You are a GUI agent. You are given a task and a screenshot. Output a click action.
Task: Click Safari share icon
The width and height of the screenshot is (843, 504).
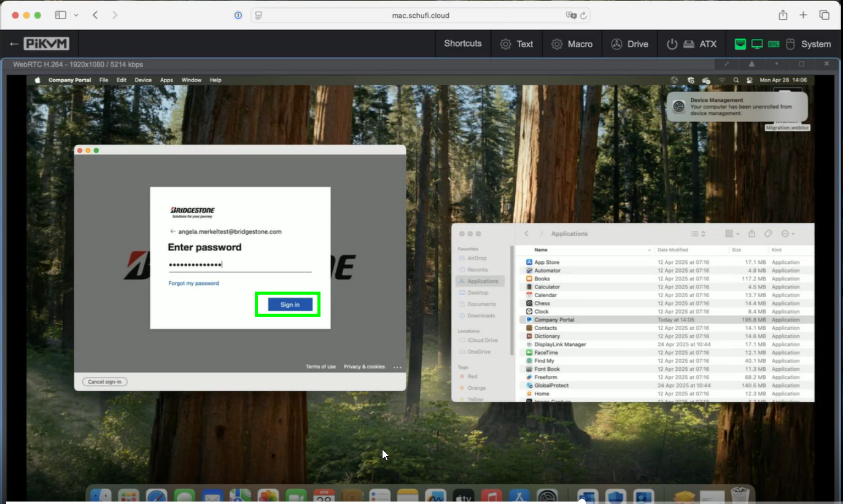point(783,15)
